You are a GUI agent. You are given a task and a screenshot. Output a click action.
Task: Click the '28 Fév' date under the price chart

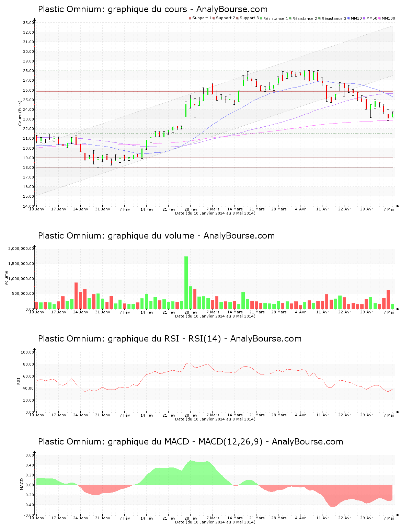click(x=191, y=209)
